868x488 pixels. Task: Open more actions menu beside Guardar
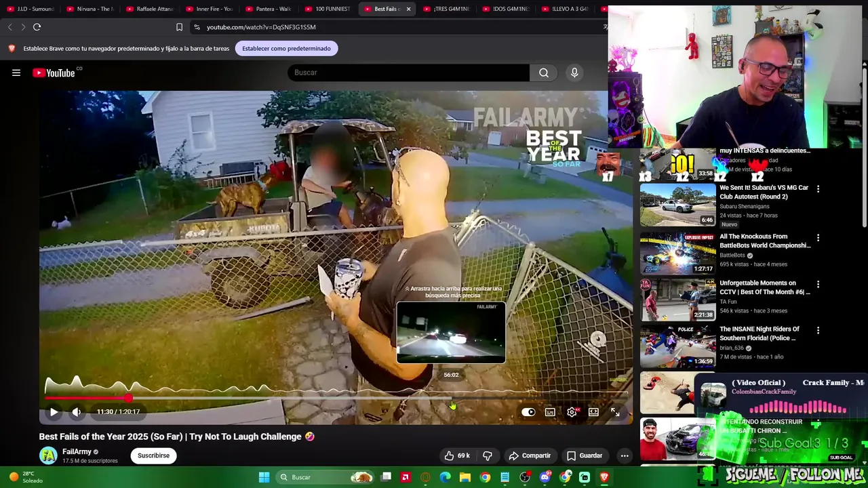point(625,455)
